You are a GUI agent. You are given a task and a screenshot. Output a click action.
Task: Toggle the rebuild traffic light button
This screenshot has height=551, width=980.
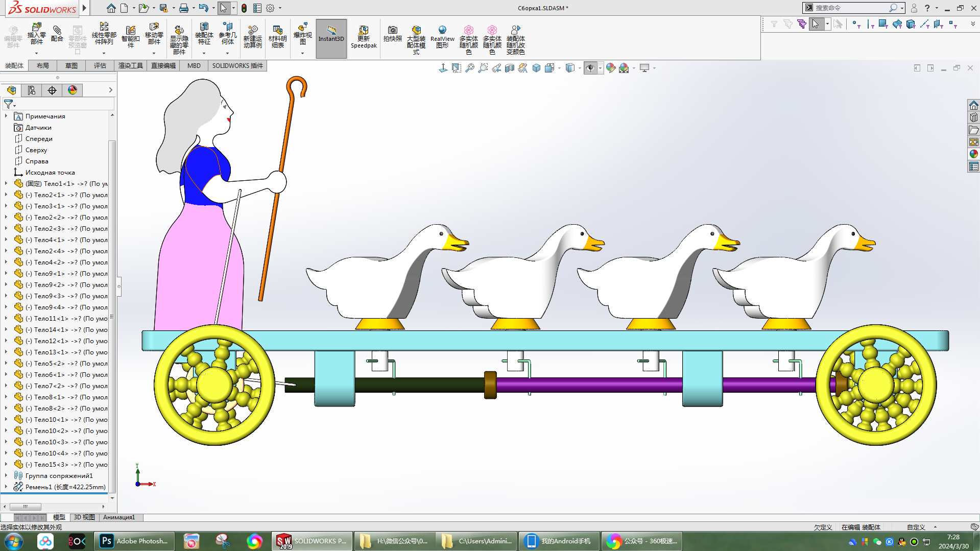click(x=244, y=8)
